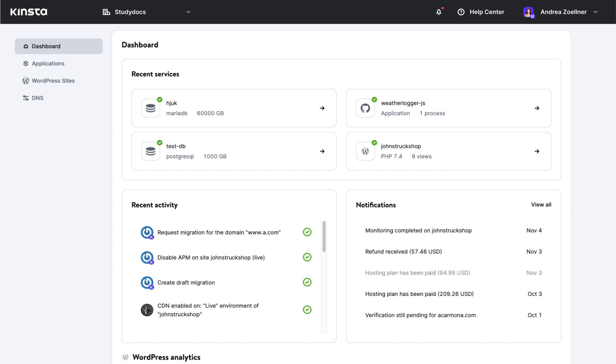The image size is (616, 364).
Task: Open the weatherlogger-js application via its arrow
Action: 537,108
